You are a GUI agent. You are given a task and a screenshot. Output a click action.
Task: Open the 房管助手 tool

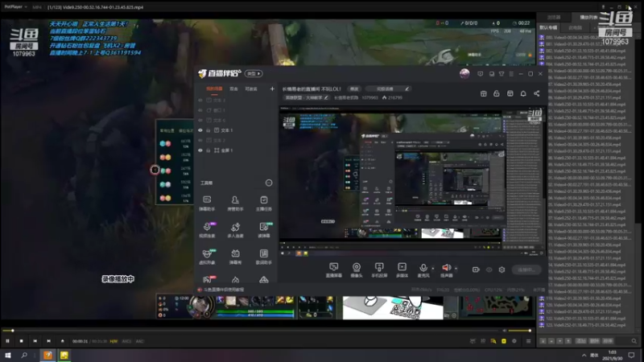(x=235, y=203)
